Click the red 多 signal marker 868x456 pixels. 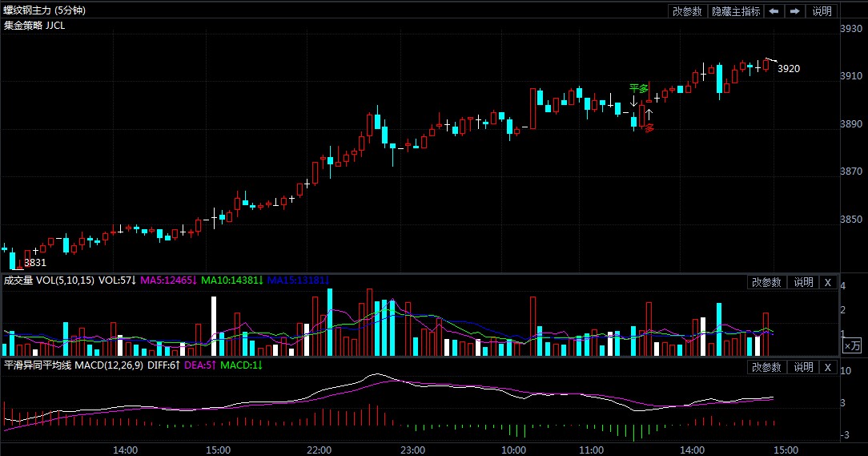click(x=649, y=128)
